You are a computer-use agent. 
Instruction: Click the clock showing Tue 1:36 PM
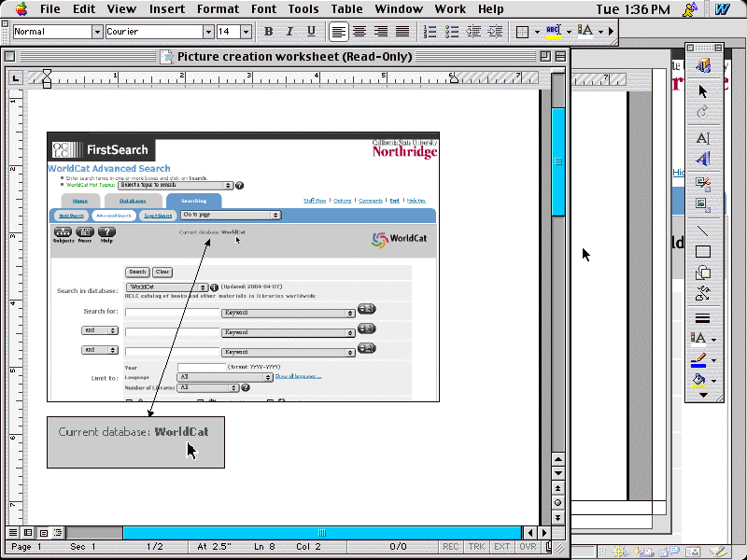tap(633, 9)
